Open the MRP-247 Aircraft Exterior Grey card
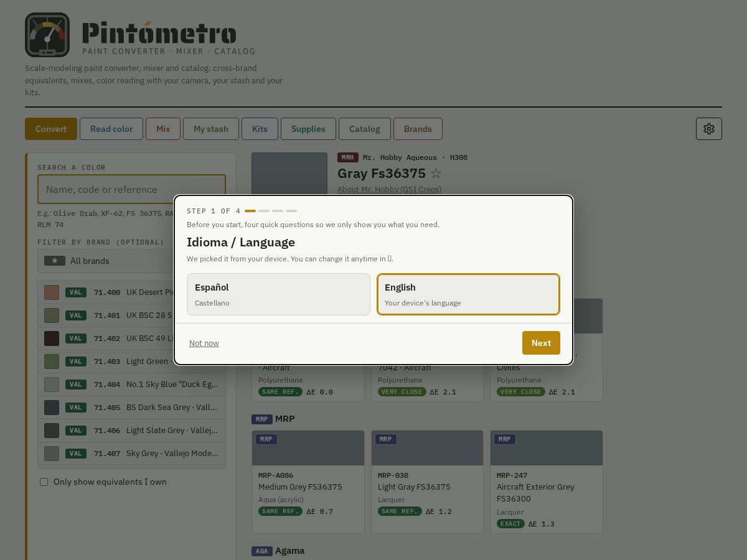The image size is (747, 560). click(547, 482)
